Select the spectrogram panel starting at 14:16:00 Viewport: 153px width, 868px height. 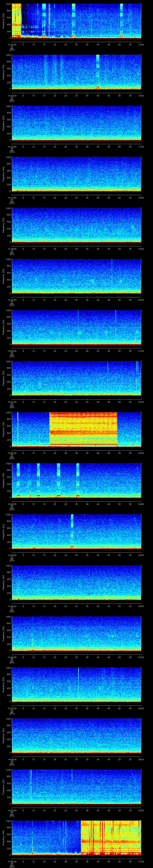point(76,123)
